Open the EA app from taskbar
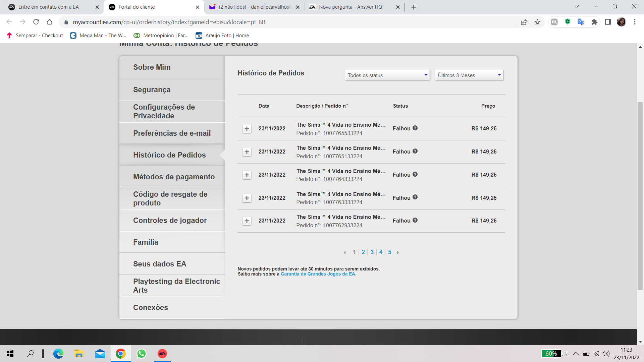This screenshot has width=644, height=362. (162, 354)
